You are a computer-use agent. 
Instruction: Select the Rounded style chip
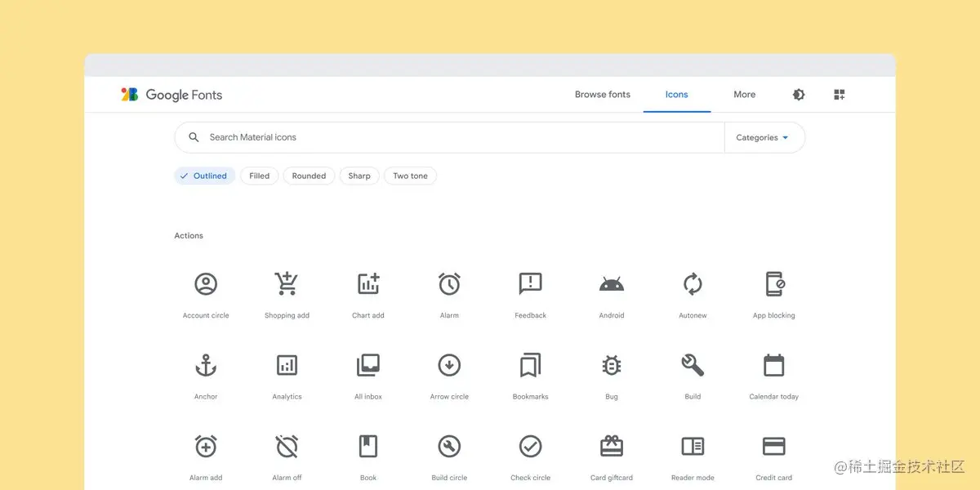(309, 176)
